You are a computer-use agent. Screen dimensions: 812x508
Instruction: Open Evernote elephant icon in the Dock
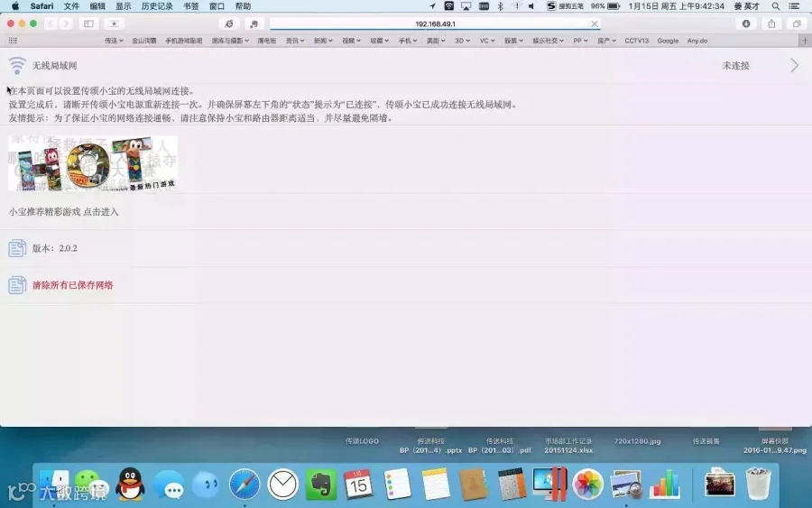tap(320, 485)
